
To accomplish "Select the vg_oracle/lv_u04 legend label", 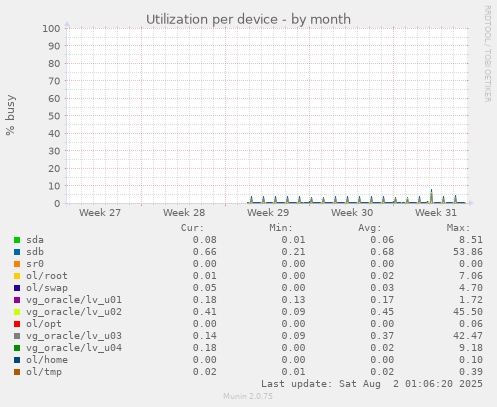I will pyautogui.click(x=74, y=348).
